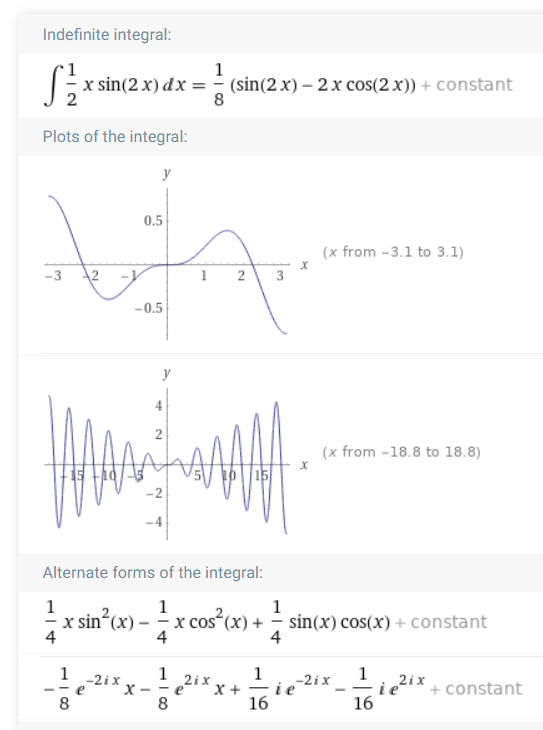Click "+ constant" after the exponential form

coord(475,689)
